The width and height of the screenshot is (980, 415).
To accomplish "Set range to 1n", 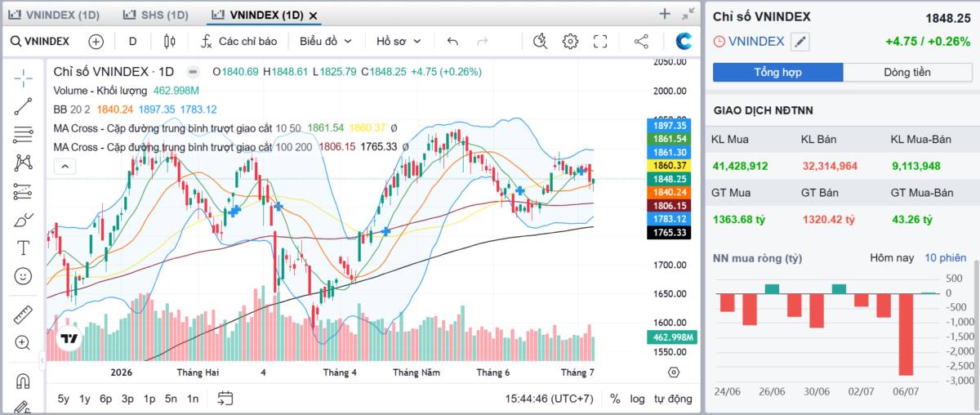I will click(193, 399).
